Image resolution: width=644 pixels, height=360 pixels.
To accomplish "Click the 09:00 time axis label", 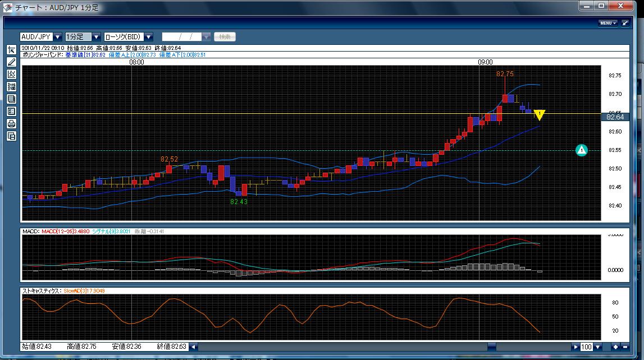I will click(x=485, y=62).
